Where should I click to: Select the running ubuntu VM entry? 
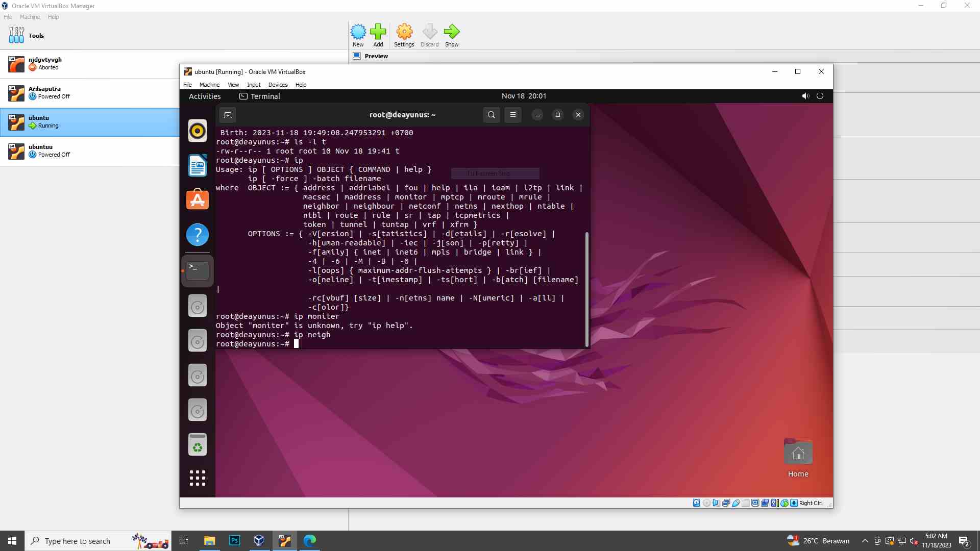[x=89, y=122]
